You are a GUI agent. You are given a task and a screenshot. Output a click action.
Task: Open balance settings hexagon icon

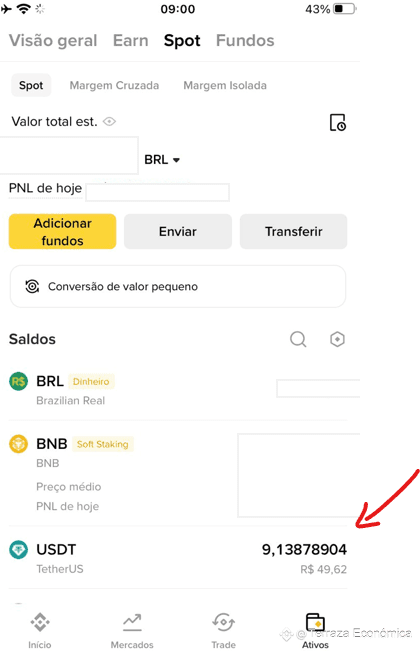tap(337, 339)
